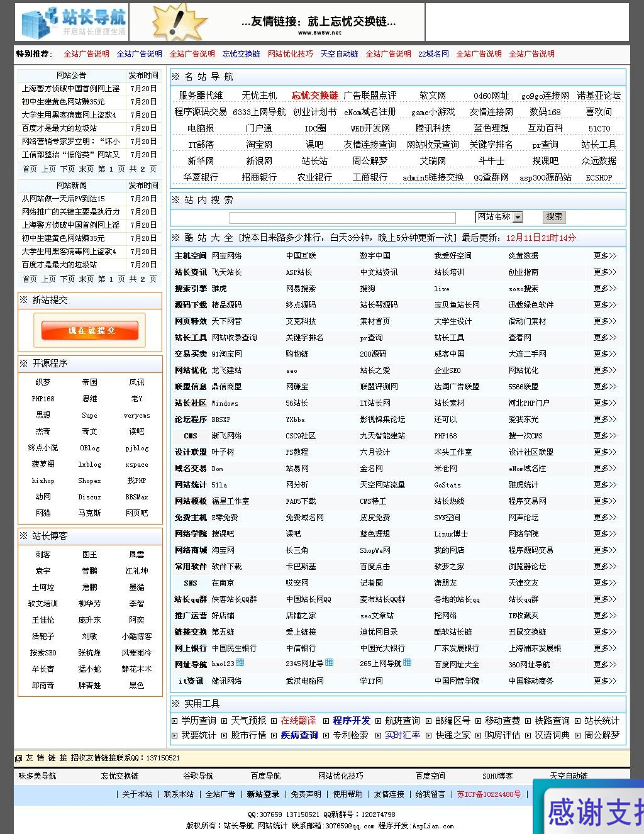Open the Discuz link under 开源程序

[90, 497]
